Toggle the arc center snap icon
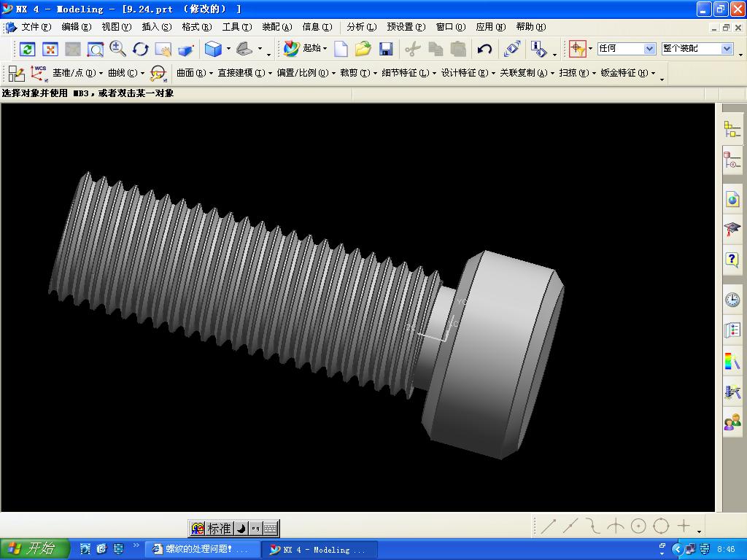 638,526
